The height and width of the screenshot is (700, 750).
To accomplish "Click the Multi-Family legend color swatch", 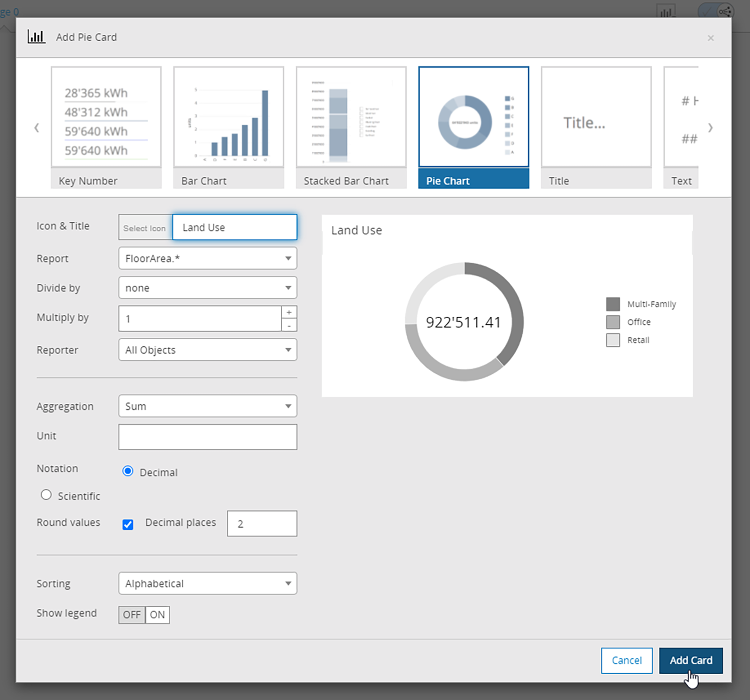I will (x=613, y=304).
